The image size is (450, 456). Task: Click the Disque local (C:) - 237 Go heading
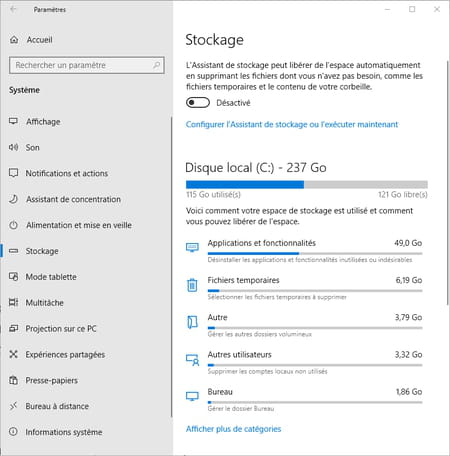coord(256,168)
